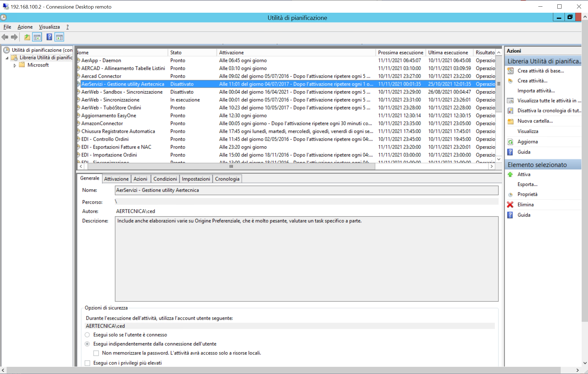Click the Crea attività icon
This screenshot has width=588, height=374.
pos(510,81)
